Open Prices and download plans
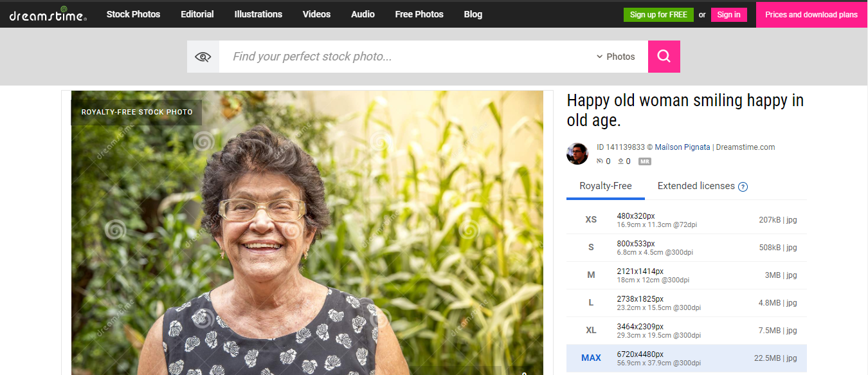The image size is (868, 375). coord(811,15)
